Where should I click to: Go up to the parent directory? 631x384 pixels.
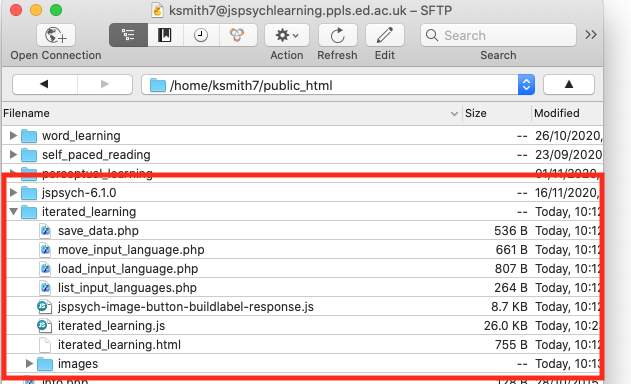pos(569,84)
